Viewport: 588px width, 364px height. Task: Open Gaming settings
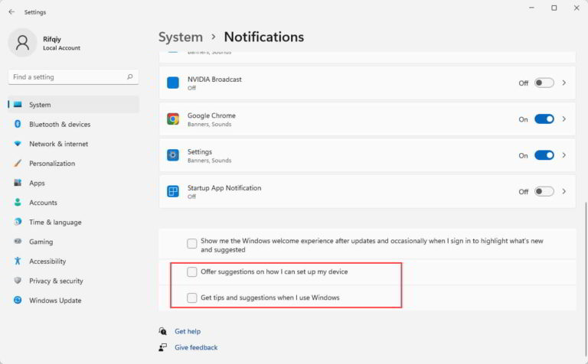click(x=73, y=242)
